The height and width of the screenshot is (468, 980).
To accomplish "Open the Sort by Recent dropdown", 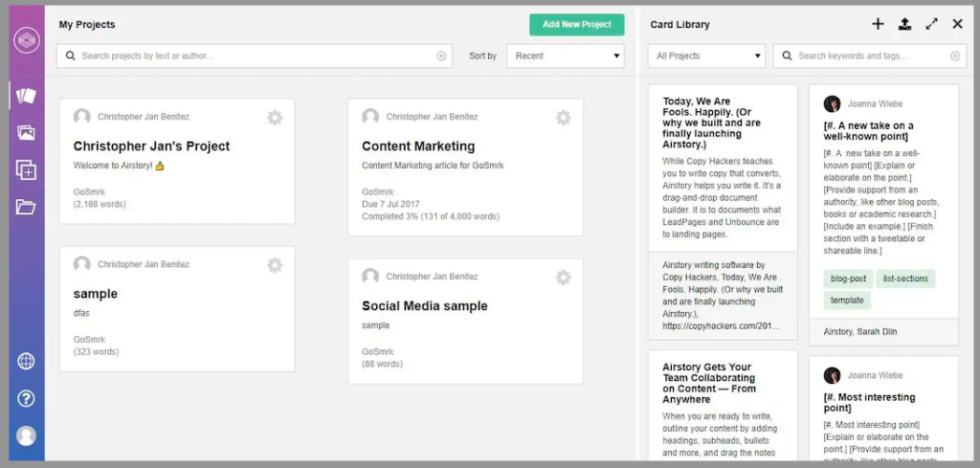I will pos(565,56).
